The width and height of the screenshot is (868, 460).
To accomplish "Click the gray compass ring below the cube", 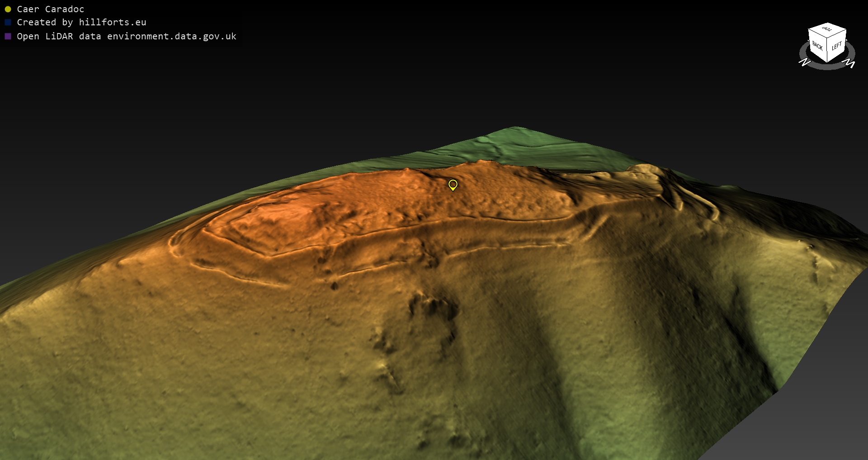I will [827, 66].
